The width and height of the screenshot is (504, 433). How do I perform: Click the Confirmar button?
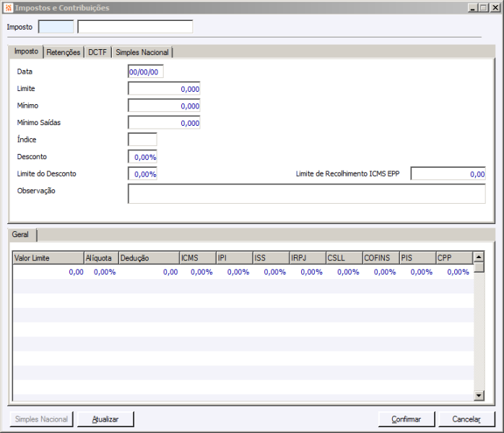click(407, 419)
